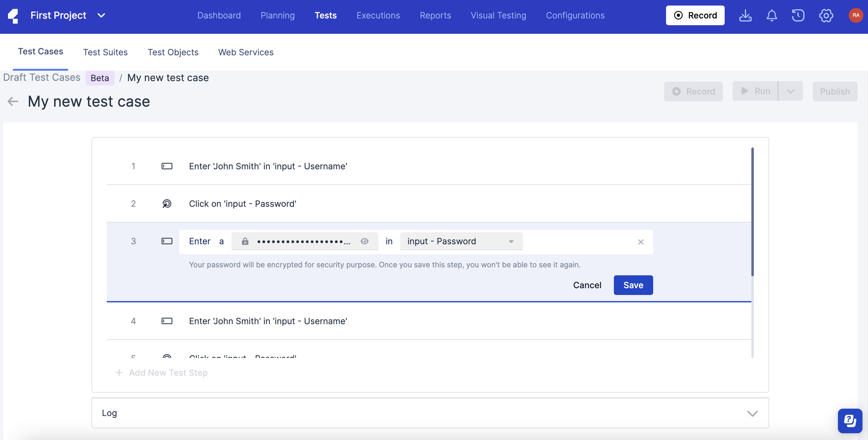
Task: Go to Draft Test Cases breadcrumb
Action: 42,78
